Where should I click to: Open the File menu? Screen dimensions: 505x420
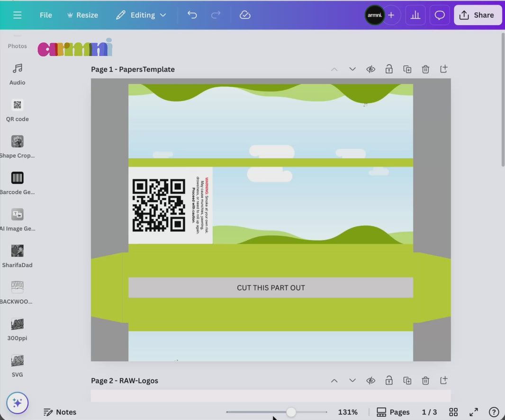[46, 15]
